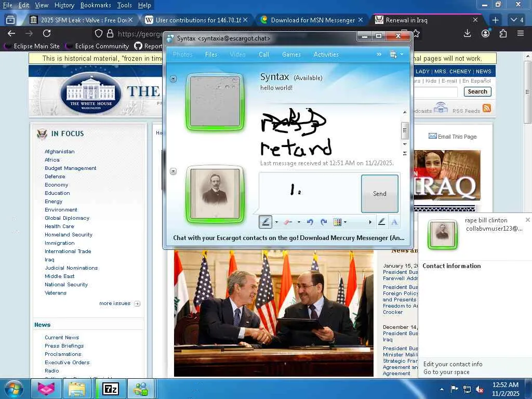Open the ink color palette grid

point(337,222)
